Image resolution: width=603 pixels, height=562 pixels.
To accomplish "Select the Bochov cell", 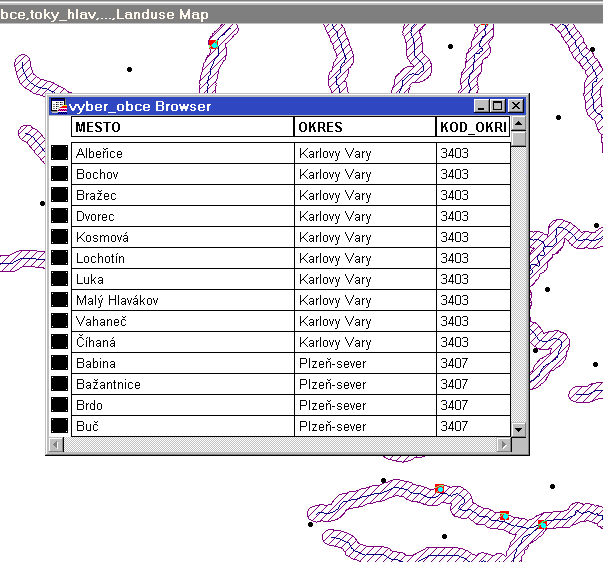I will pyautogui.click(x=183, y=174).
